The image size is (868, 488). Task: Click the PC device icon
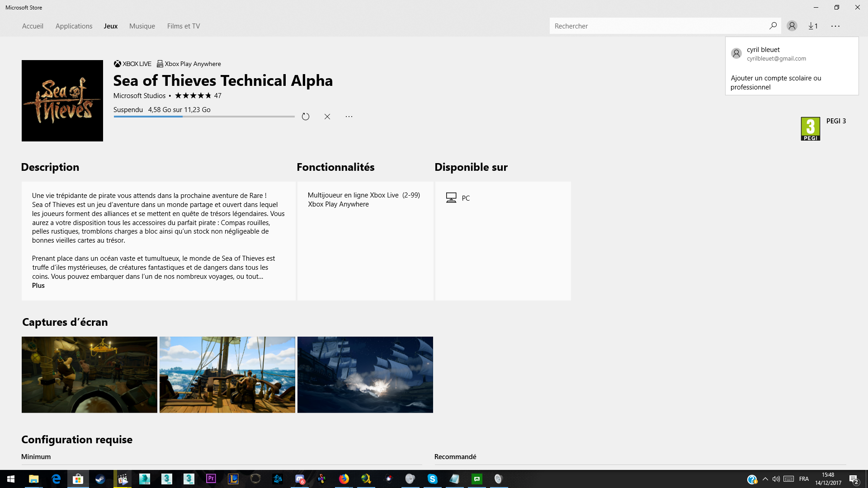coord(451,198)
